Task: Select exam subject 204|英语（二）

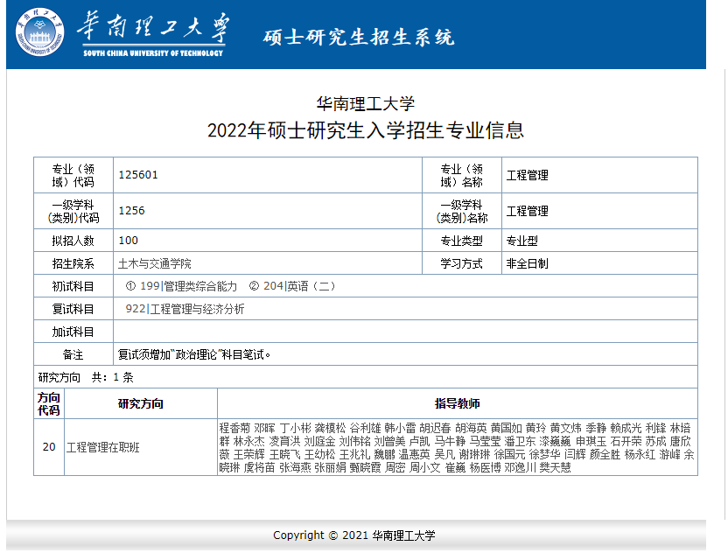Action: [x=292, y=286]
